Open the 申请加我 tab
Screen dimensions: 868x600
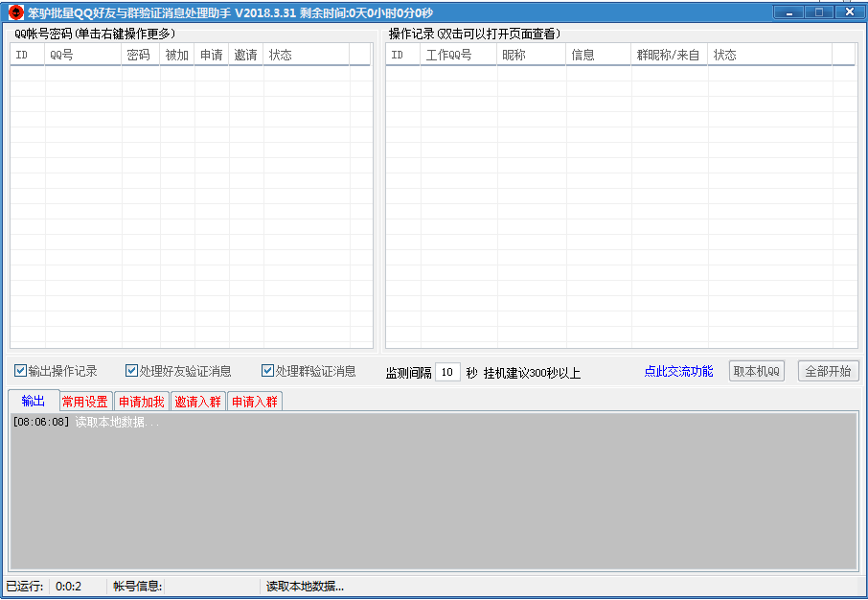[x=142, y=402]
